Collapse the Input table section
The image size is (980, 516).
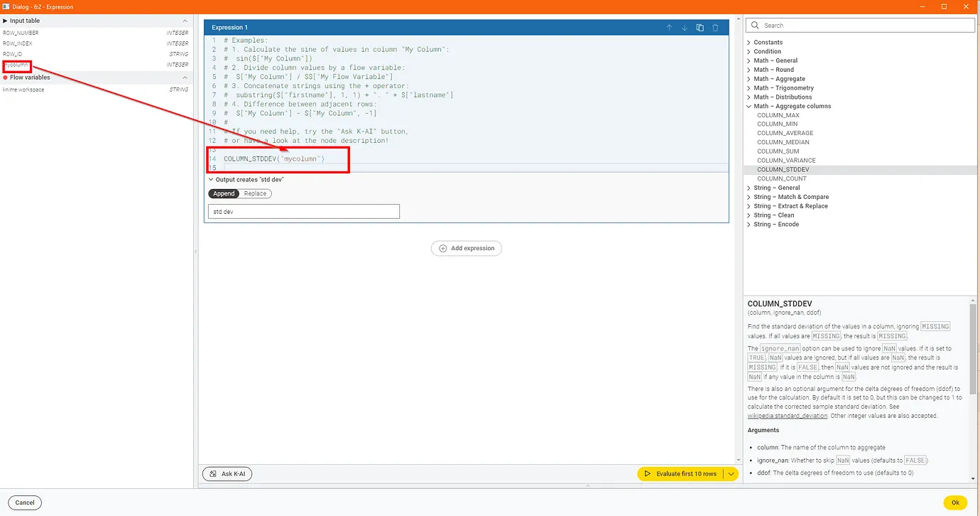coord(185,21)
